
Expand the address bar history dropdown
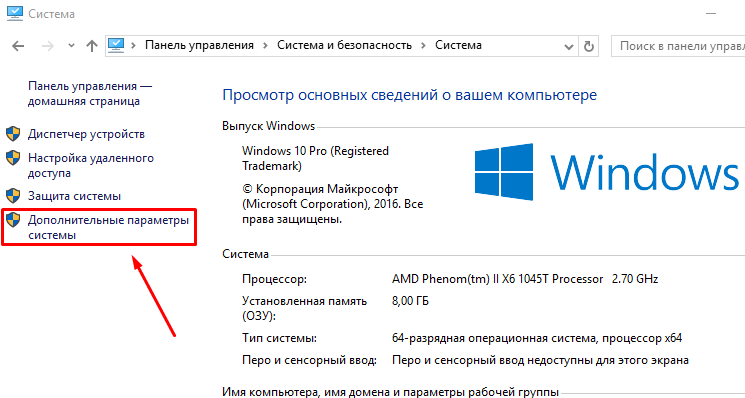tap(569, 47)
